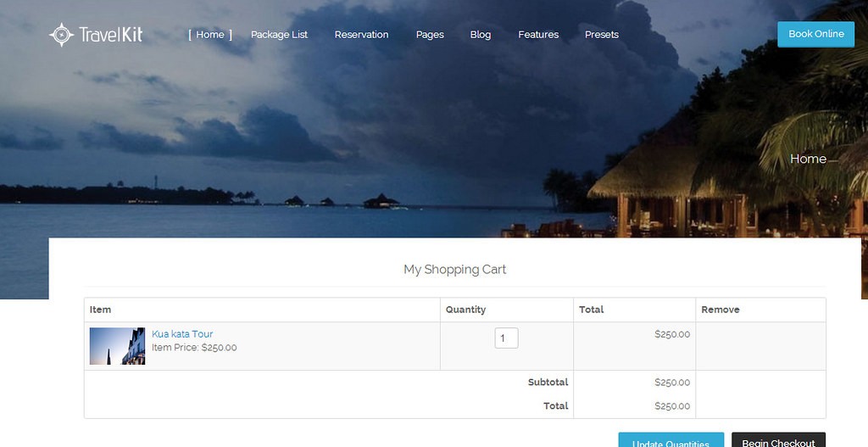The image size is (868, 447).
Task: Click the Subtotal $250.00 amount
Action: (672, 383)
